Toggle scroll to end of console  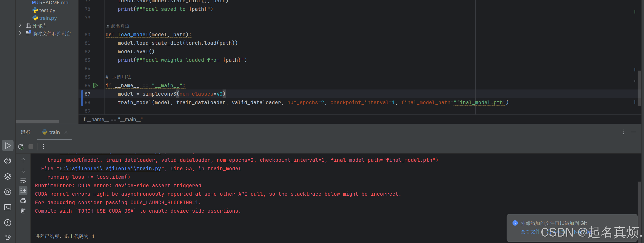coord(23,191)
